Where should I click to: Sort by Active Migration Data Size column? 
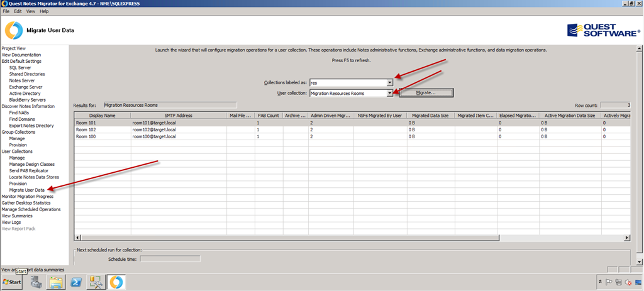coord(570,116)
